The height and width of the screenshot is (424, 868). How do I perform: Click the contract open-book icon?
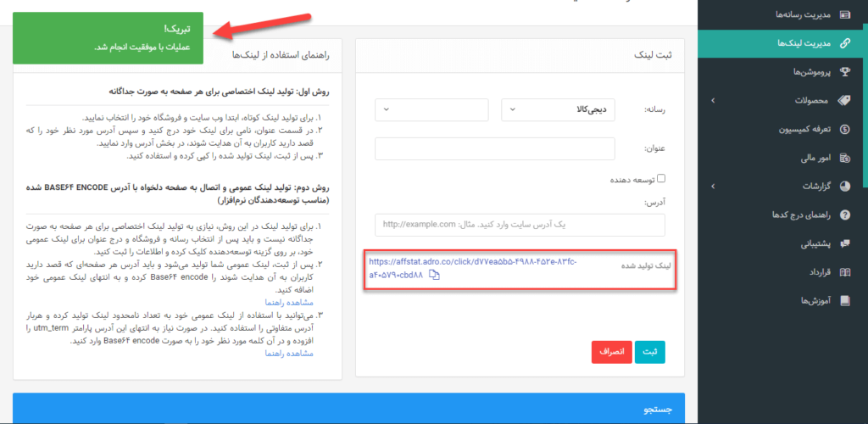point(845,272)
